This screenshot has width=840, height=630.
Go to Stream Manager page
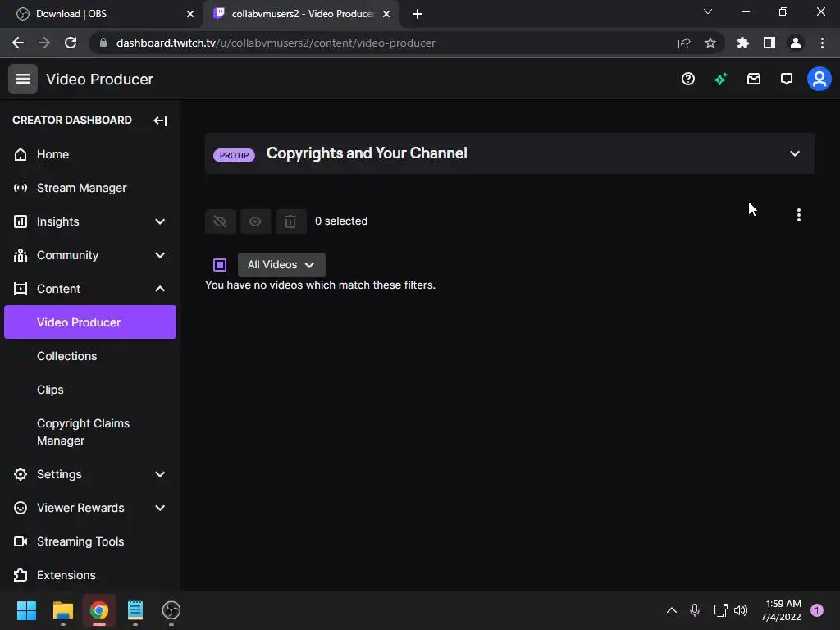tap(81, 188)
